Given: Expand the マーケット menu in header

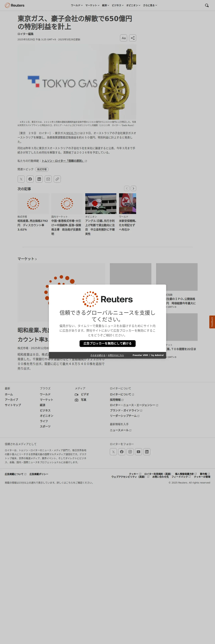Looking at the screenshot, I should (x=92, y=5).
